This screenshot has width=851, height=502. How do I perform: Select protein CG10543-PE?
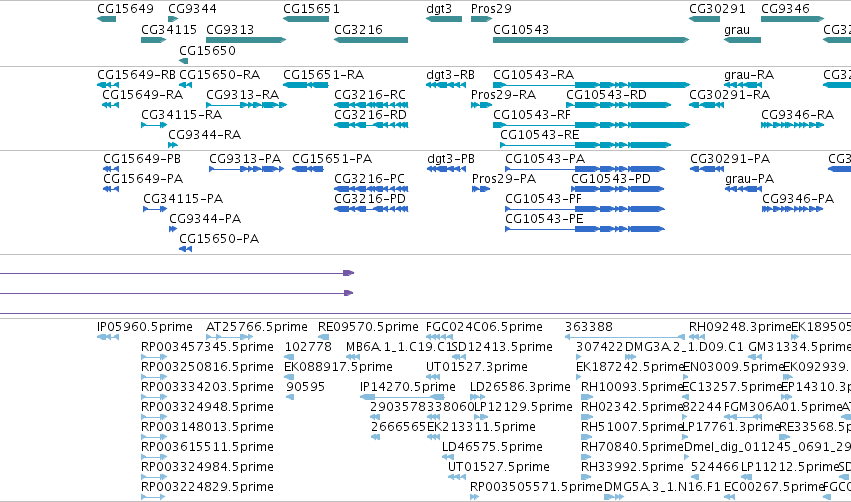585,229
